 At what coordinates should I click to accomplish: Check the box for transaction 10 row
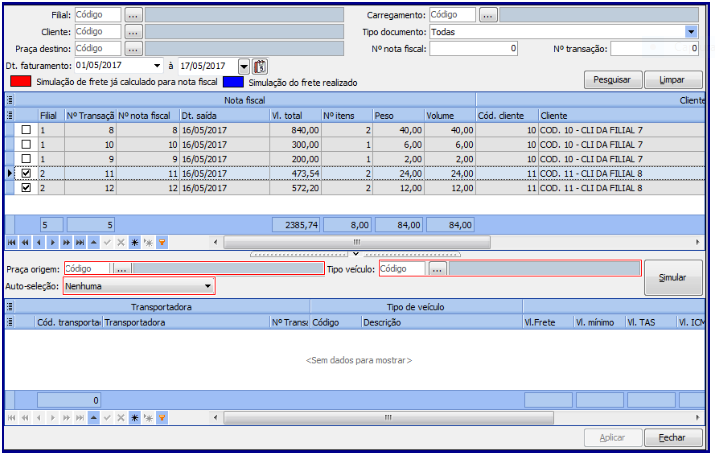pyautogui.click(x=26, y=145)
